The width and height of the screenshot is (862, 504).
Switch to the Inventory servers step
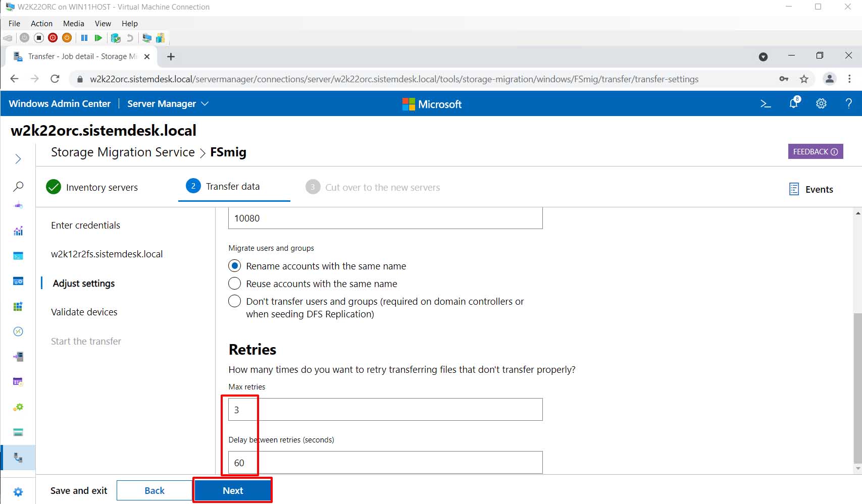pos(92,187)
